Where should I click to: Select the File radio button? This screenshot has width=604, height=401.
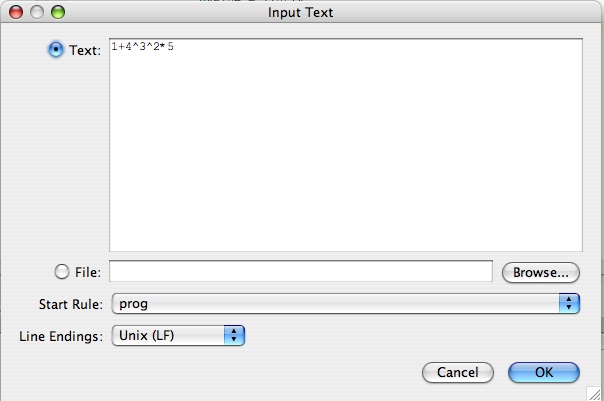point(62,272)
